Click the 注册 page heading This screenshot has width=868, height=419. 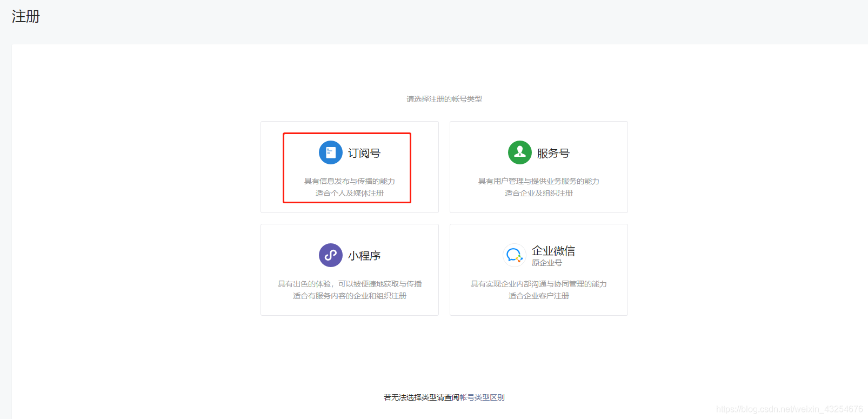pos(26,17)
